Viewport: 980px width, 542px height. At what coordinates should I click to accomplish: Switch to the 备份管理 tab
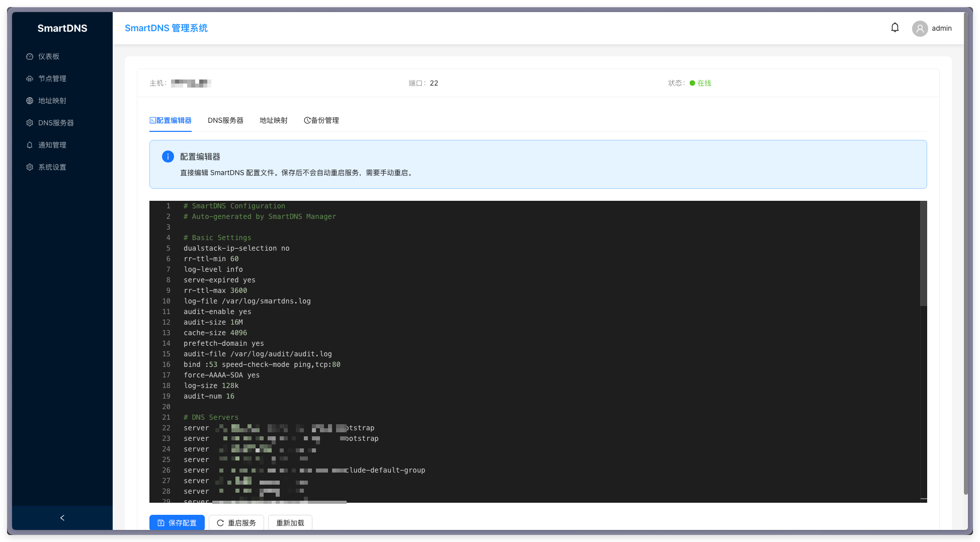coord(321,120)
